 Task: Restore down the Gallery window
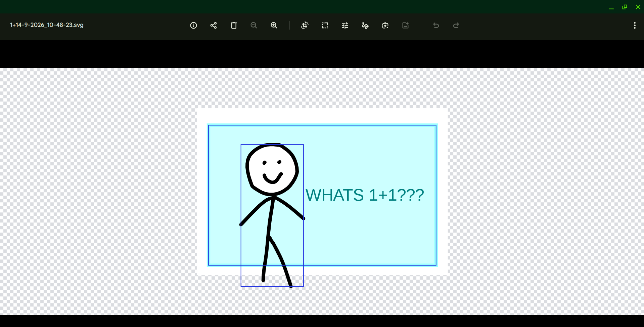tap(625, 7)
